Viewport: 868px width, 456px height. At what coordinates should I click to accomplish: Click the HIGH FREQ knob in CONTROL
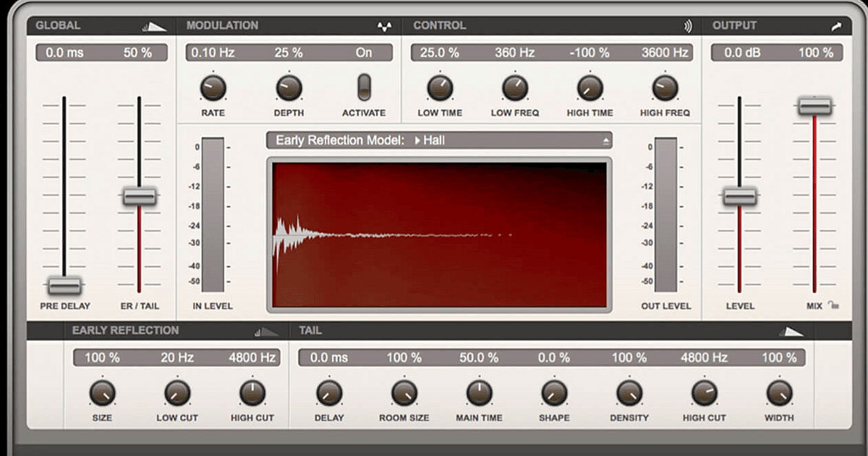664,90
